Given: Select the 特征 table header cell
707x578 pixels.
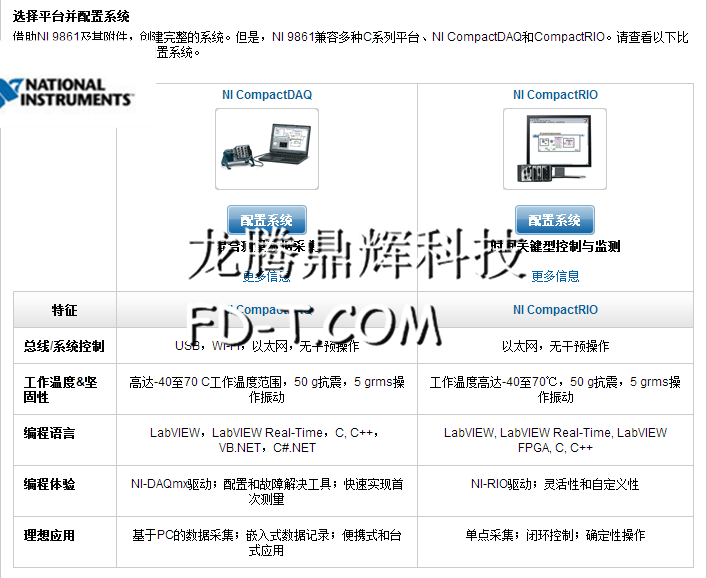Looking at the screenshot, I should click(65, 310).
